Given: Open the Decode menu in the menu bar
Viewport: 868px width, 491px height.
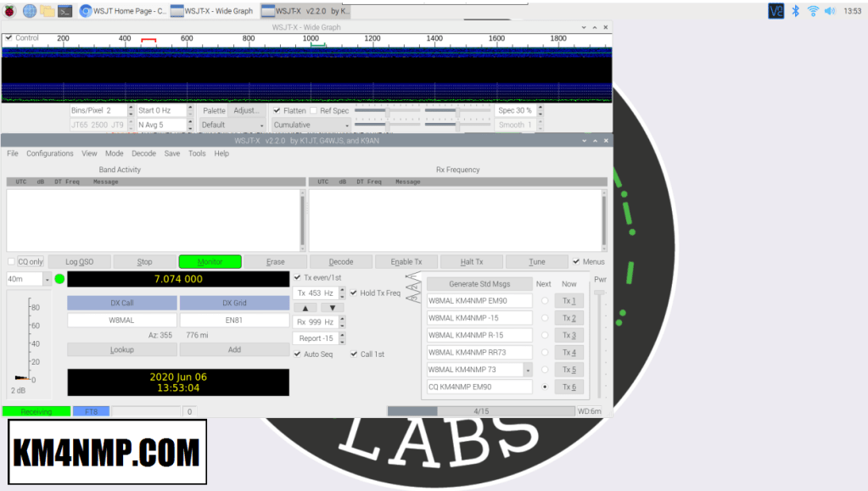Looking at the screenshot, I should (x=143, y=153).
